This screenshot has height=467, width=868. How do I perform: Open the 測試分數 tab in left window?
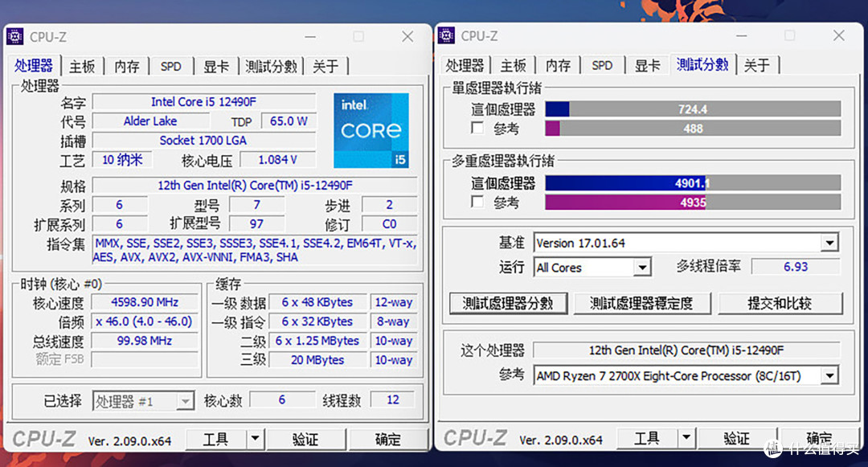[x=272, y=67]
